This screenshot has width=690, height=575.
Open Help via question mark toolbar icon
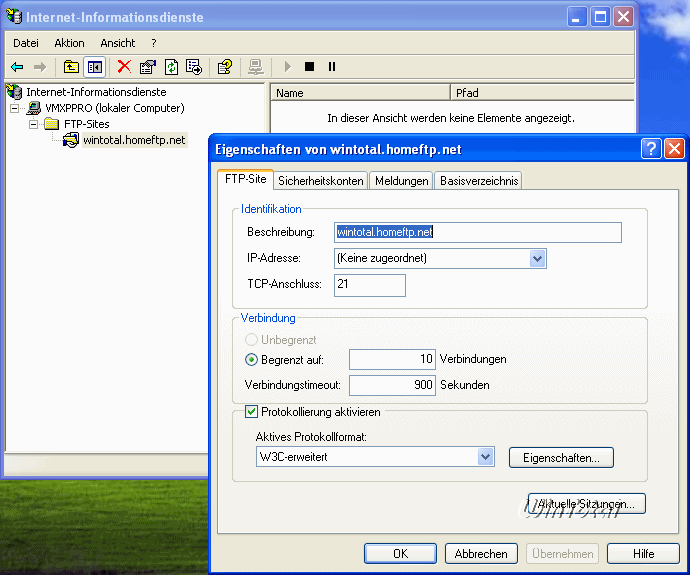pos(225,67)
